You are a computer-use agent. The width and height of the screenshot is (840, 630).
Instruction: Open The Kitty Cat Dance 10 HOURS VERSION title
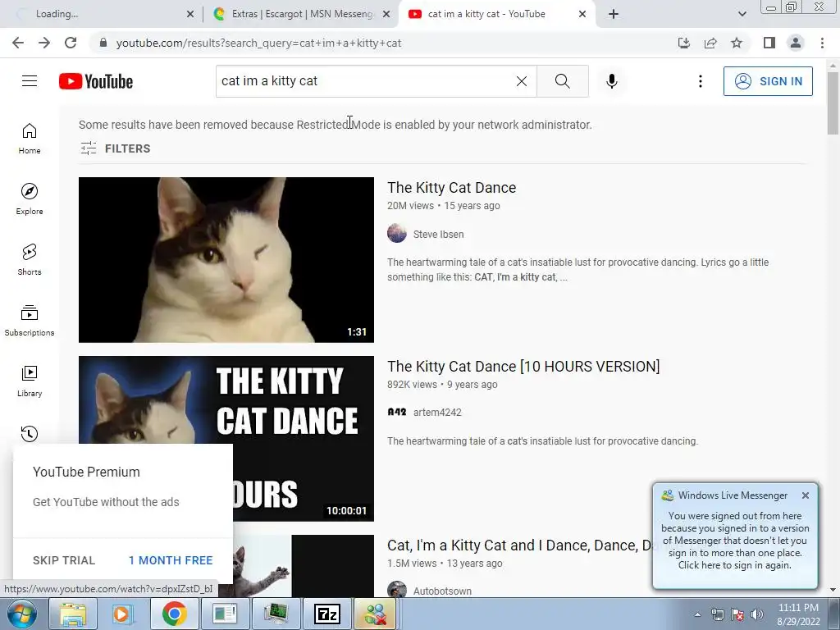(x=523, y=367)
